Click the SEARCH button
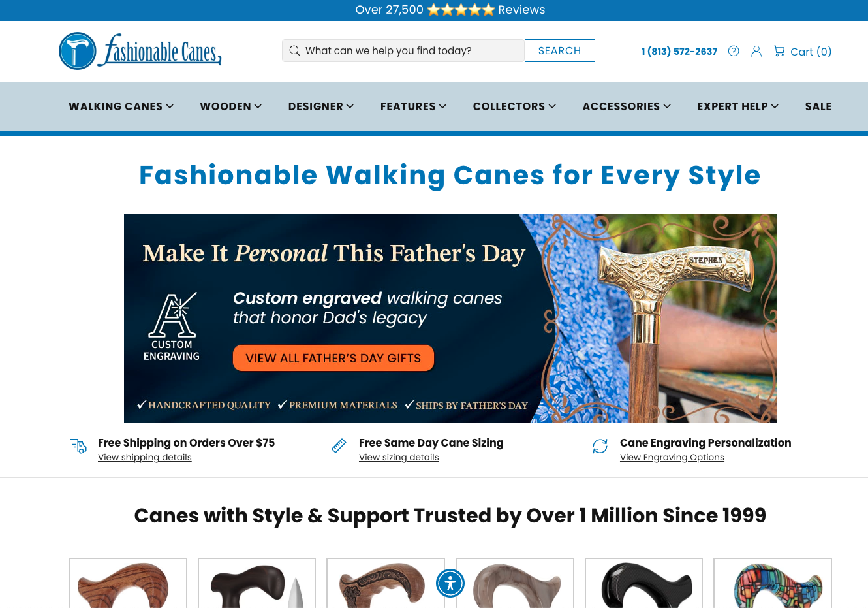Viewport: 868px width, 608px height. (x=560, y=51)
